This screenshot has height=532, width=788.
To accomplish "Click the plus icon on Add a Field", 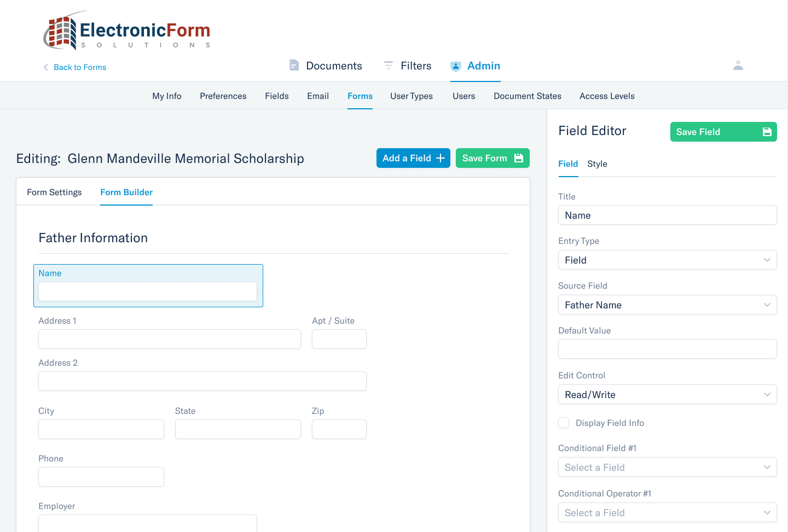I will tap(440, 157).
